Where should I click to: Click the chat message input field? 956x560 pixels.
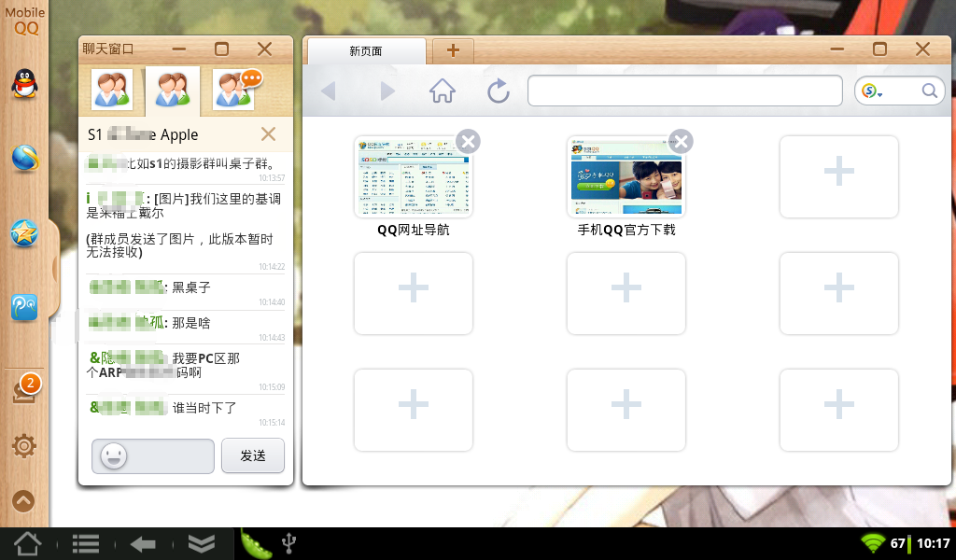153,455
